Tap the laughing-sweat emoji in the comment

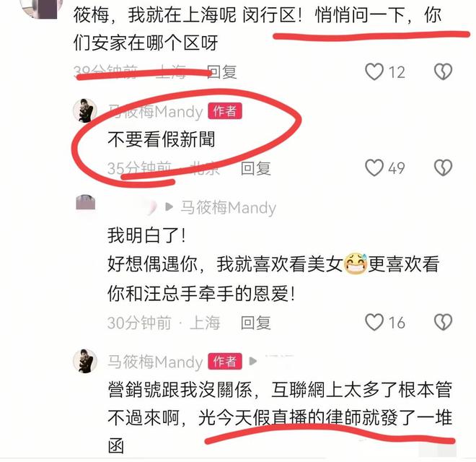356,263
